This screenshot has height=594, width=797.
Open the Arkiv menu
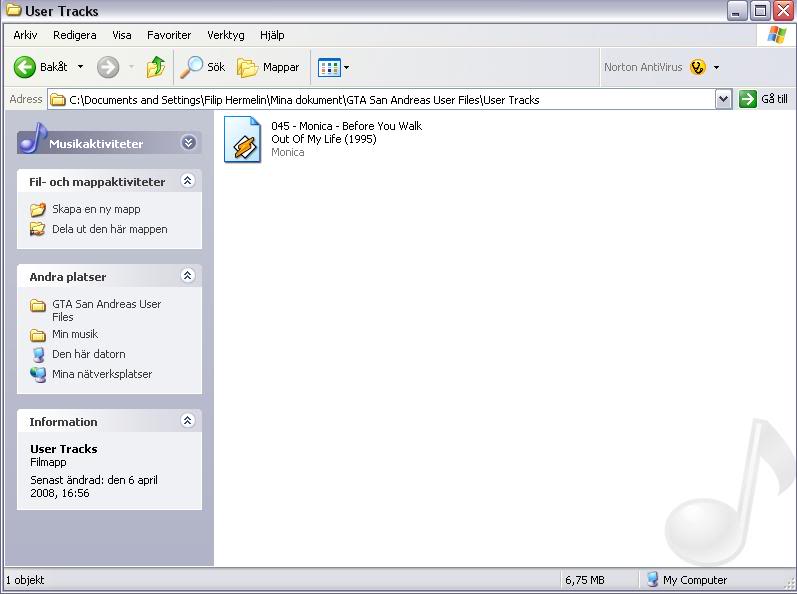click(25, 35)
